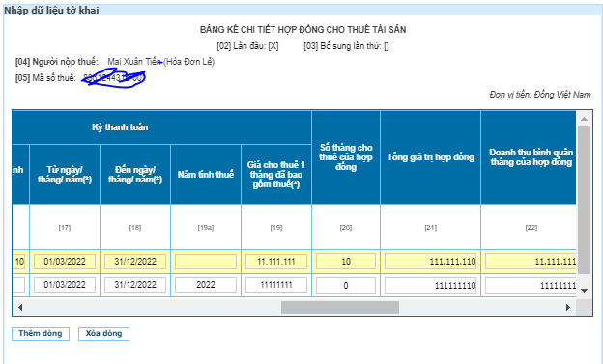Focus the 01/03/2022 start date in yellow row
The width and height of the screenshot is (603, 364).
(x=65, y=262)
